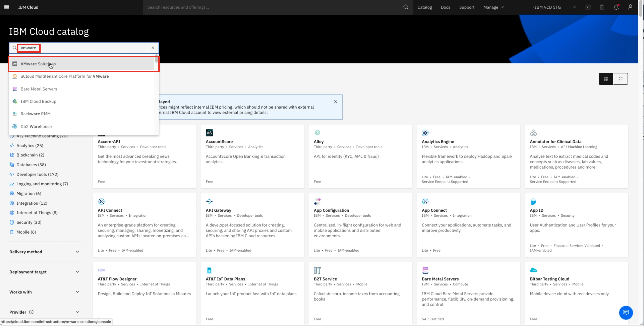Filter by Databases (38) category
644x326 pixels.
pos(31,165)
